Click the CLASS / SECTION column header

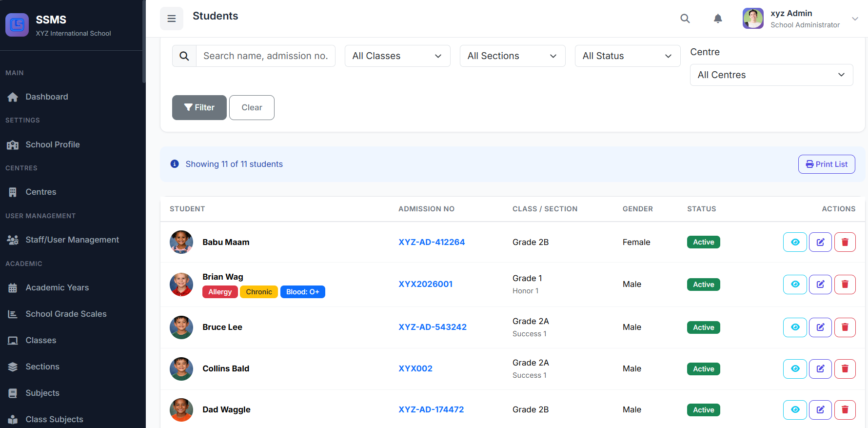545,209
